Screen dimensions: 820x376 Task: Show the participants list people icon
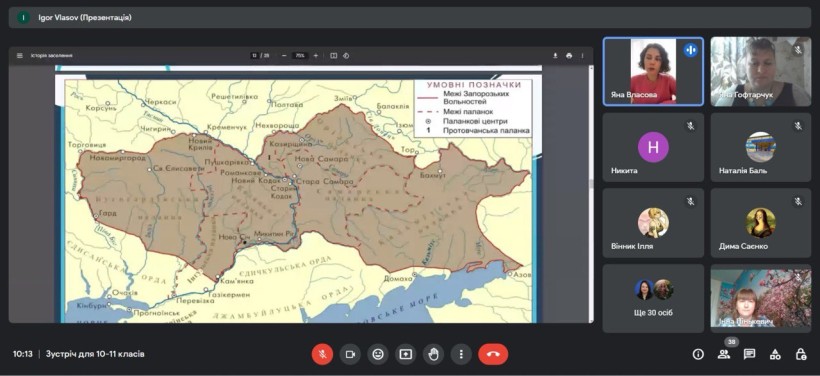tap(724, 354)
